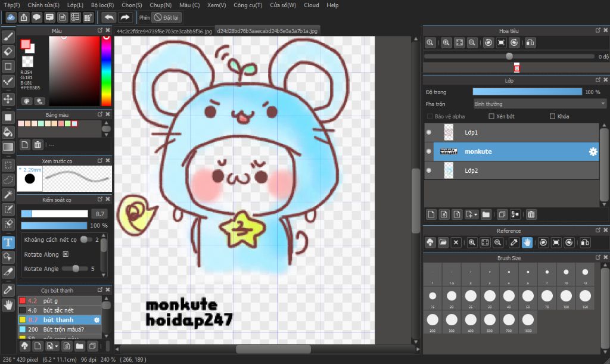Select the Bucket fill tool
The image size is (610, 364).
click(x=8, y=132)
